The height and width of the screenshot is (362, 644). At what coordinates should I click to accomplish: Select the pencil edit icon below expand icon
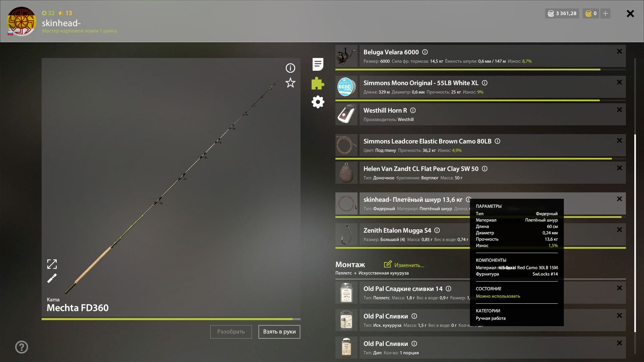click(52, 279)
